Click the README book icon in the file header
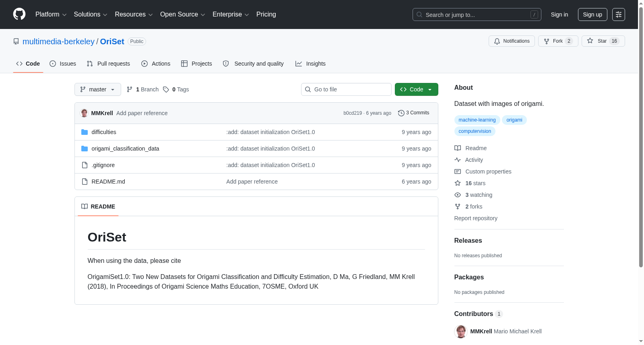Viewport: 644px width, 345px height. [x=85, y=207]
